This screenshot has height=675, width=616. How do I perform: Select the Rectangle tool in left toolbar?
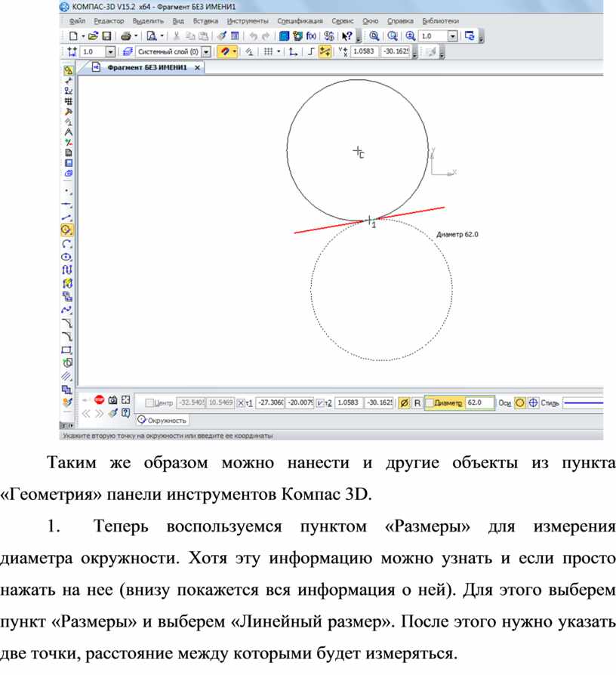66,350
